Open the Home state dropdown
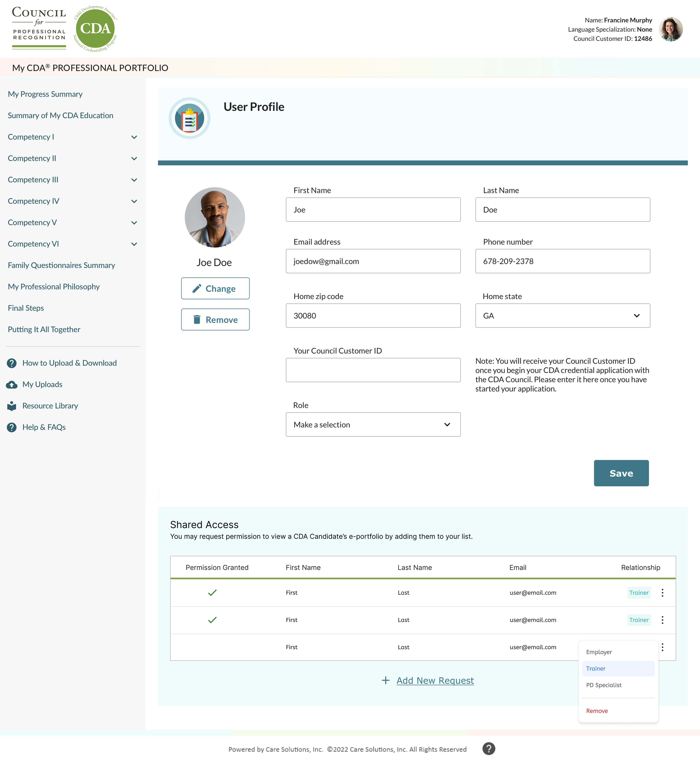The width and height of the screenshot is (700, 761). (x=563, y=316)
